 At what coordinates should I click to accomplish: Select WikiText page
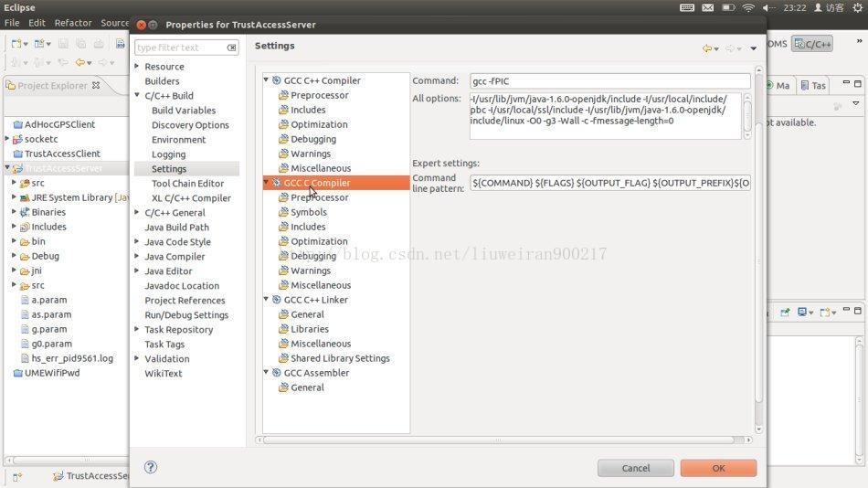pyautogui.click(x=164, y=374)
